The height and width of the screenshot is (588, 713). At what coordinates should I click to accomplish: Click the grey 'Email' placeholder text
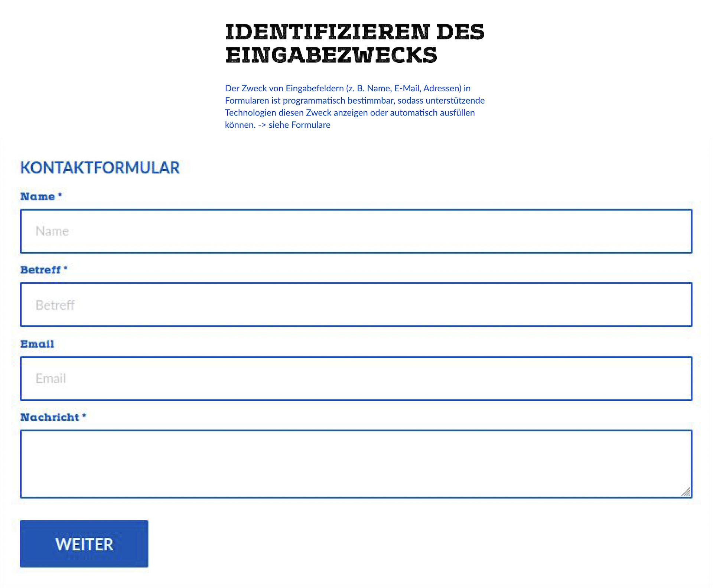(x=51, y=379)
